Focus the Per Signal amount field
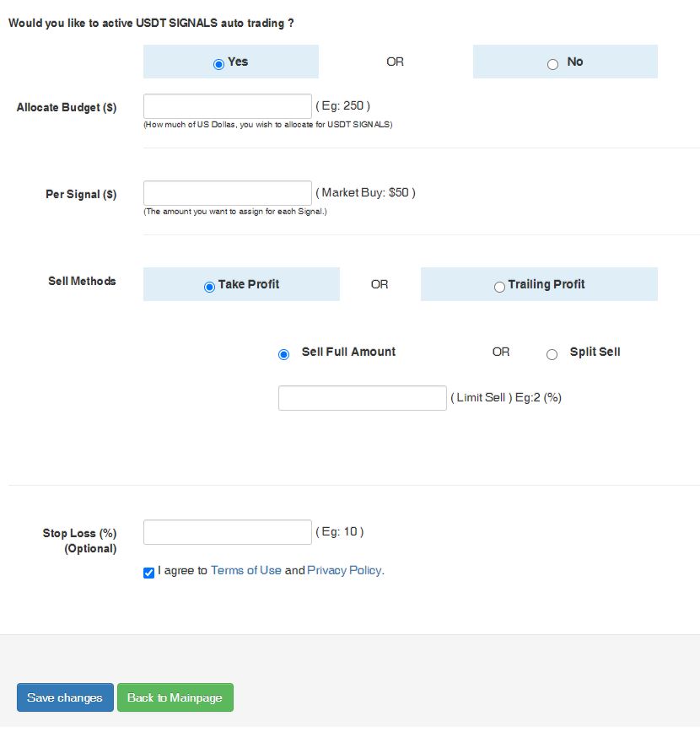This screenshot has height=732, width=700. (x=228, y=193)
